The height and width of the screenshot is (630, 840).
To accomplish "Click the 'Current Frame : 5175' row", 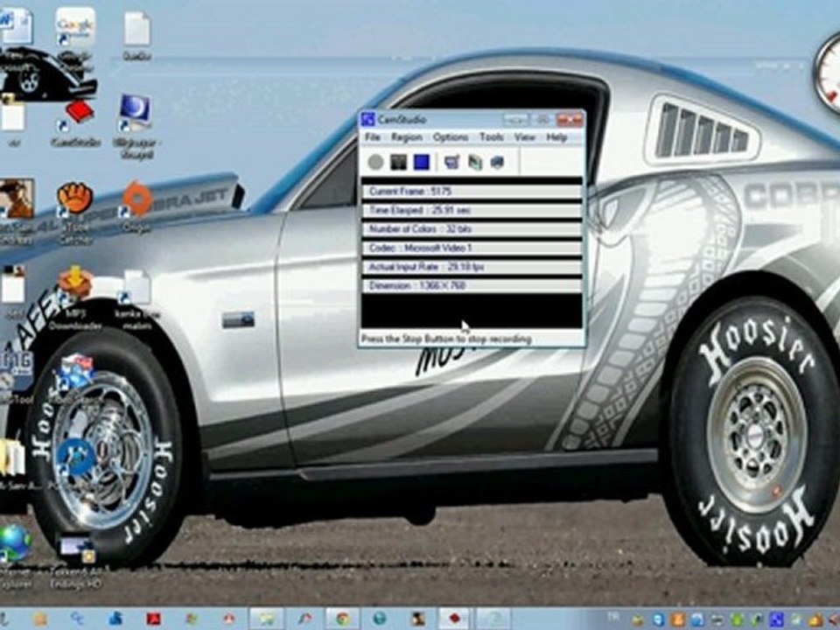I will (x=472, y=192).
